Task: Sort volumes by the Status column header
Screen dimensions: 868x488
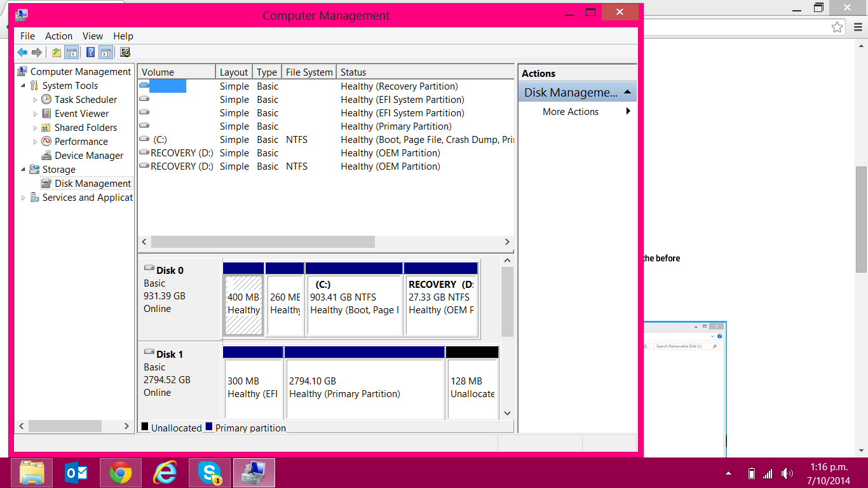Action: click(x=353, y=72)
